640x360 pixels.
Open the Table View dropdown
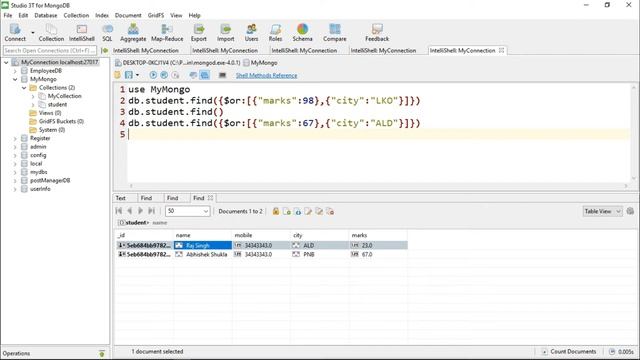pyautogui.click(x=602, y=211)
